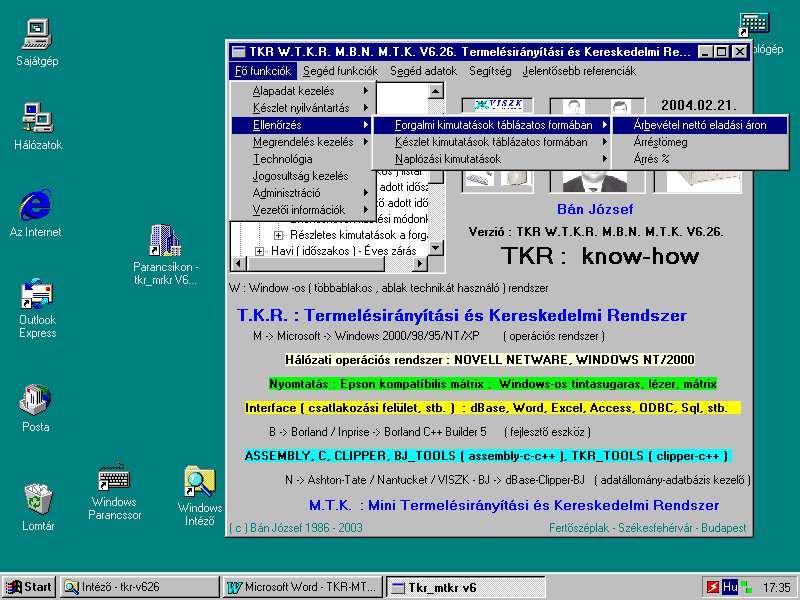
Task: Choose Árrés % menu entry
Action: 699,159
